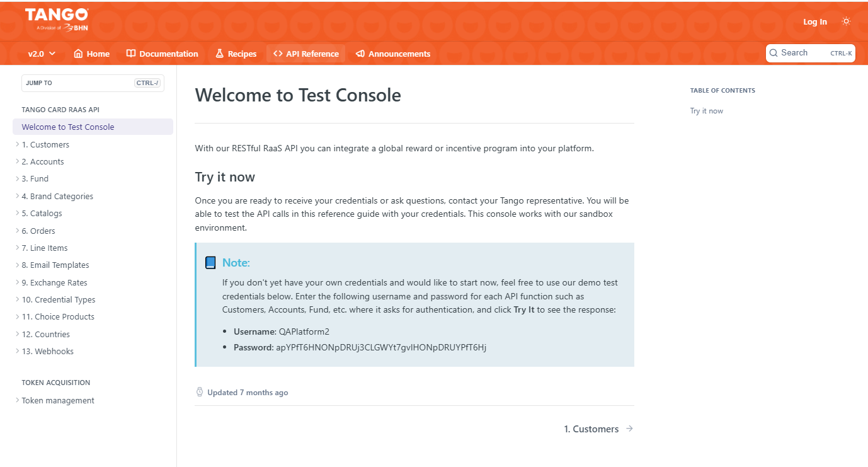Click the Home house icon
Image resolution: width=868 pixels, height=467 pixels.
pos(78,54)
